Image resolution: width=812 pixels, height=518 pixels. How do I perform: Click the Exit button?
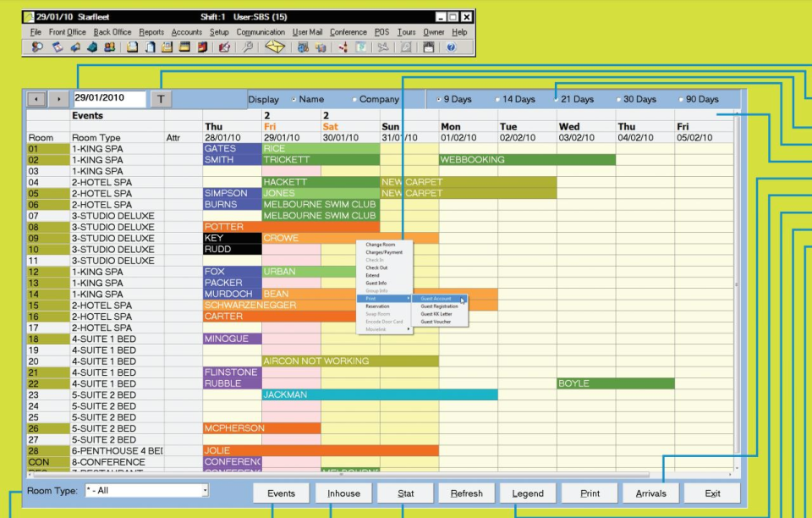[x=712, y=493]
